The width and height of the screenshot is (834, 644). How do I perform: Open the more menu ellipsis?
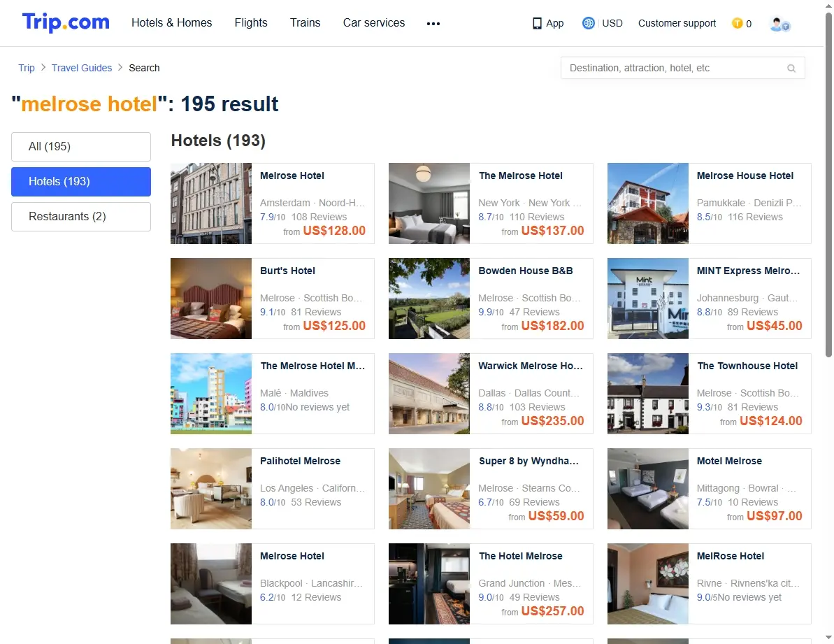(x=433, y=23)
